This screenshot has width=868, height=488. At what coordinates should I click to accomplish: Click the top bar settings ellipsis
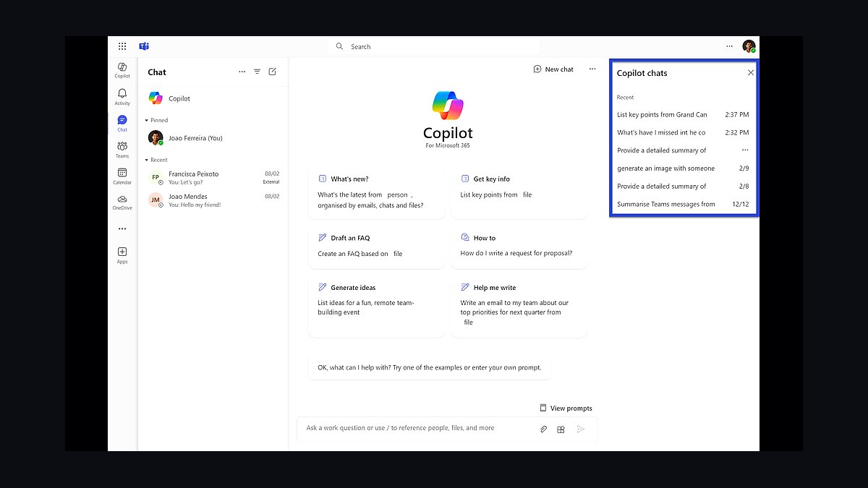[729, 46]
